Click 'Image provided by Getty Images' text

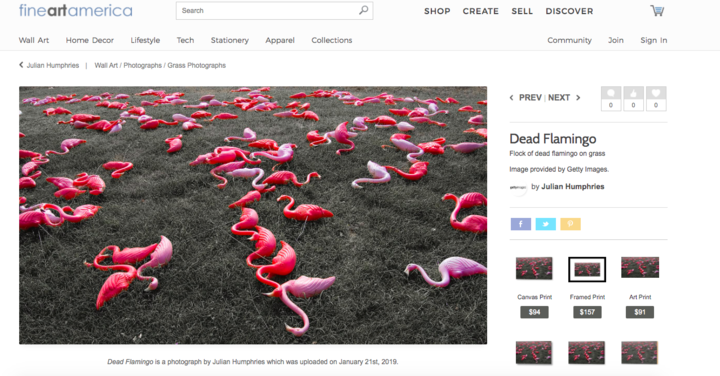pos(559,169)
